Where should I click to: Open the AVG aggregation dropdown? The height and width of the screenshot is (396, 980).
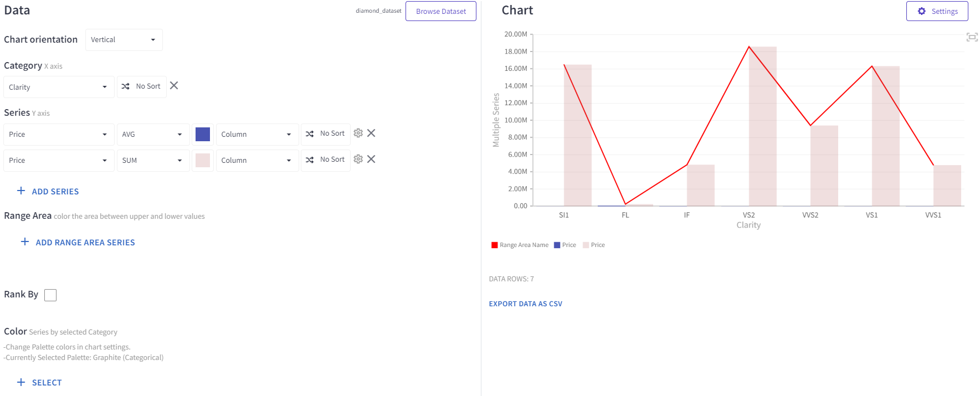coord(153,135)
